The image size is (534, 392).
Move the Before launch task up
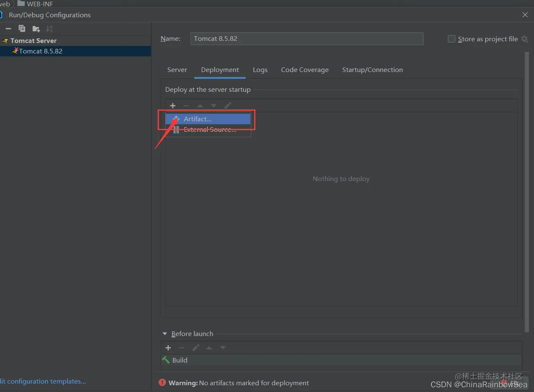pyautogui.click(x=209, y=348)
